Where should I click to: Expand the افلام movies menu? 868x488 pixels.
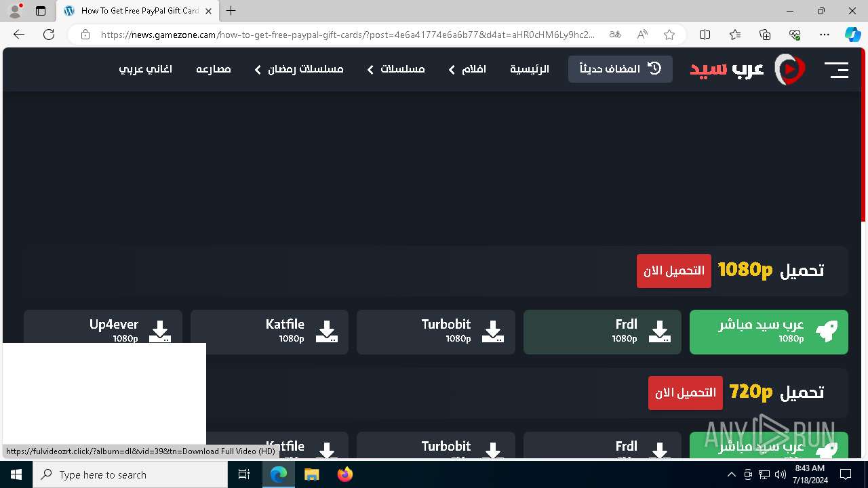click(x=467, y=69)
